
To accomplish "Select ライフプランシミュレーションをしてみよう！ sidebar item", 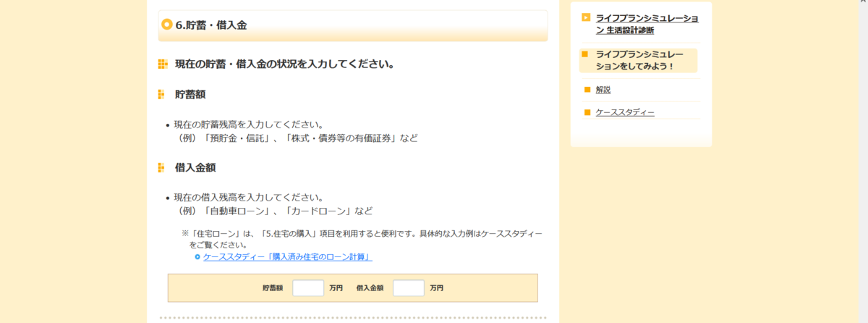I will pos(639,60).
